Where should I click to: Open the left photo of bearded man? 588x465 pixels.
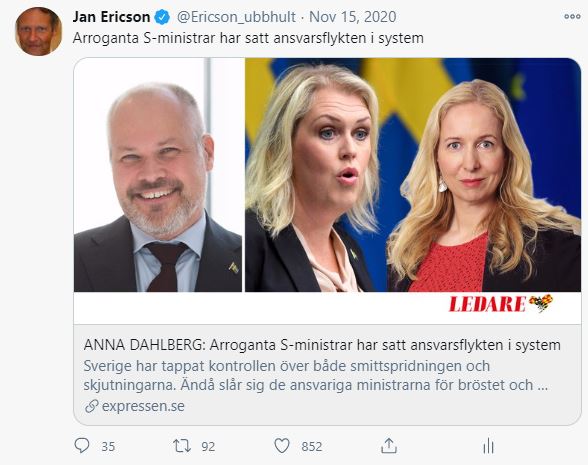[158, 175]
